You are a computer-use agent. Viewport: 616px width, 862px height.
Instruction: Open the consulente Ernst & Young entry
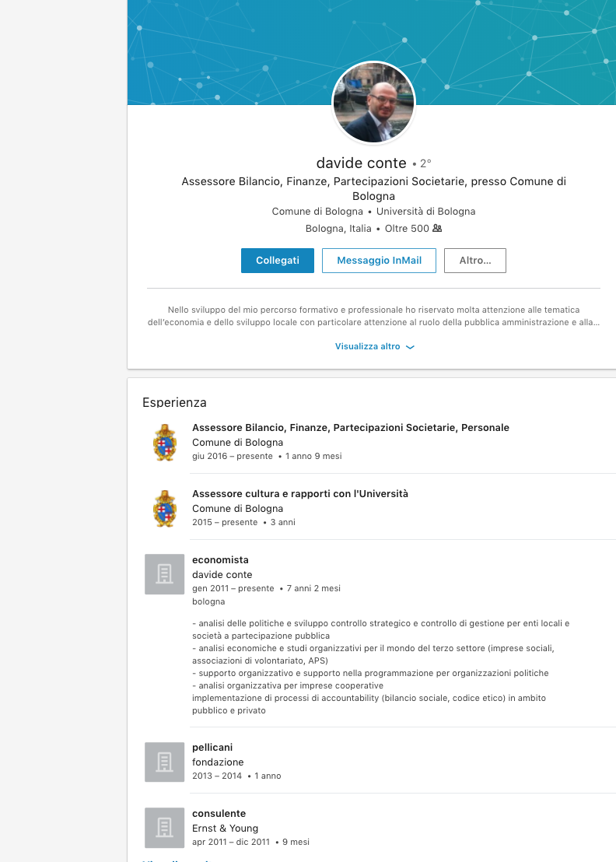[x=219, y=814]
